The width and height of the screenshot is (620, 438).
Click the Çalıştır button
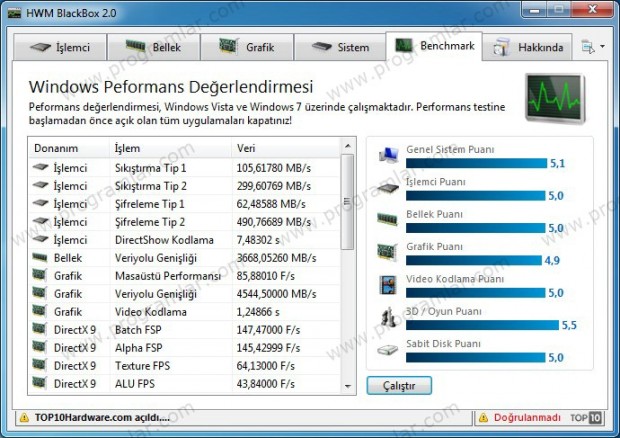click(399, 385)
